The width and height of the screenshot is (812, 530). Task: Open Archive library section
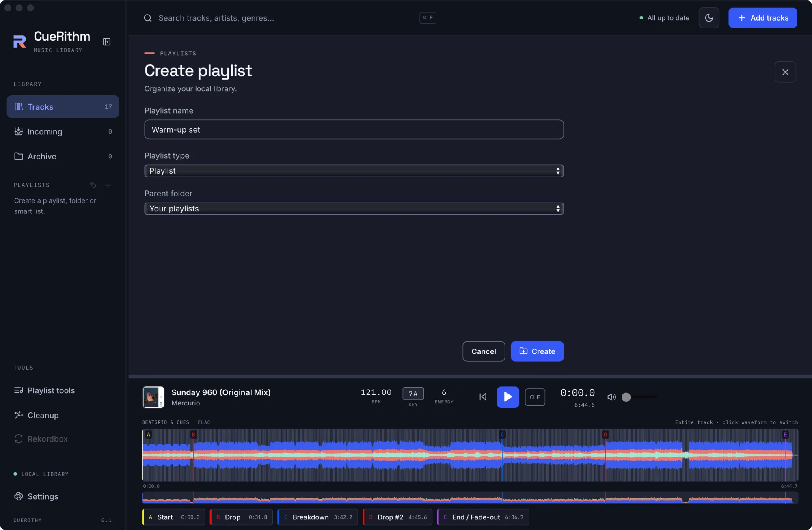tap(63, 156)
